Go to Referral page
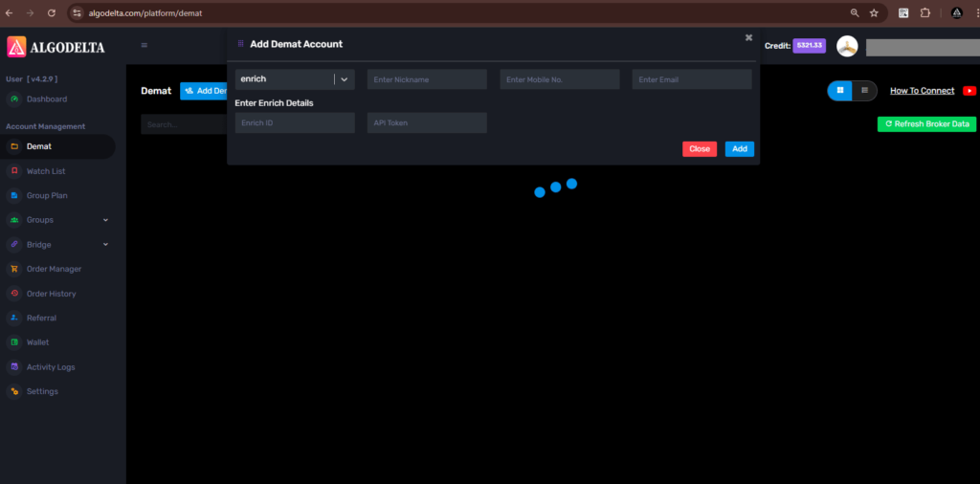Screen dimensions: 980x484 point(41,318)
